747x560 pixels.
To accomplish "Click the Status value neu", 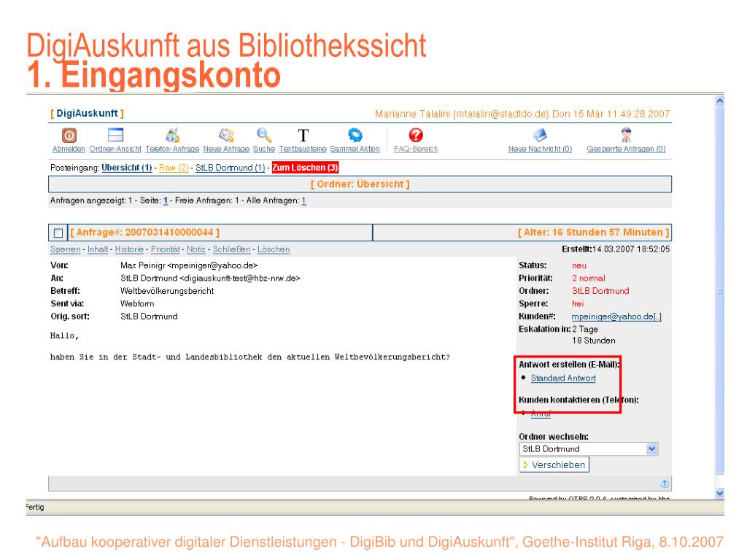I will point(578,265).
